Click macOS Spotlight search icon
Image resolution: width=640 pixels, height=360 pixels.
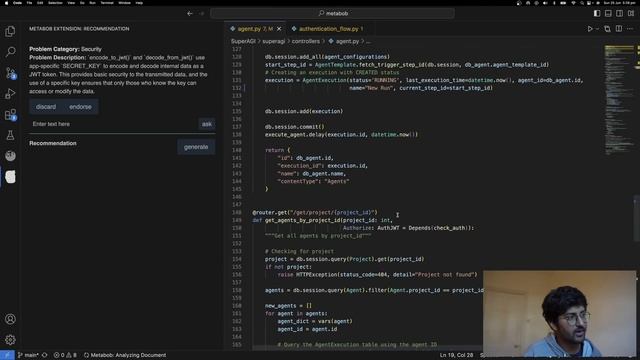pos(582,3)
